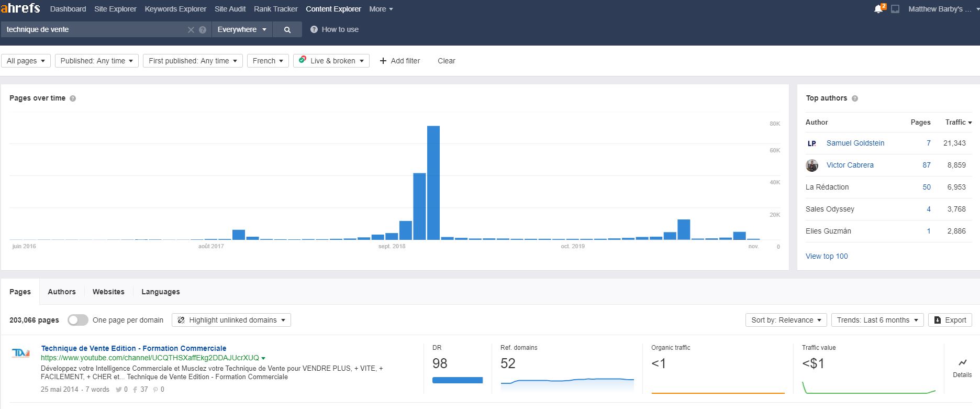This screenshot has width=980, height=409.
Task: Click the Pages column header in Top authors
Action: (920, 122)
